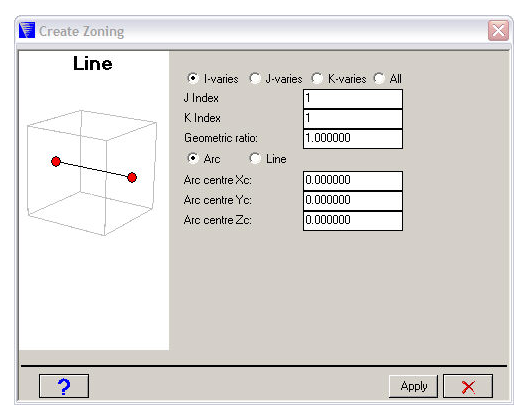Select the All radio button
The image size is (526, 415).
(x=379, y=78)
